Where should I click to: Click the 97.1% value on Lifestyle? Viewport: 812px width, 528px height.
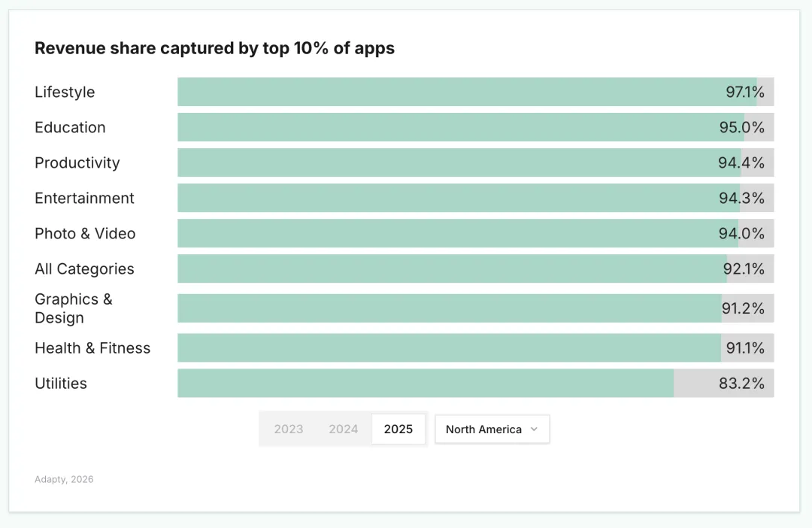tap(744, 93)
